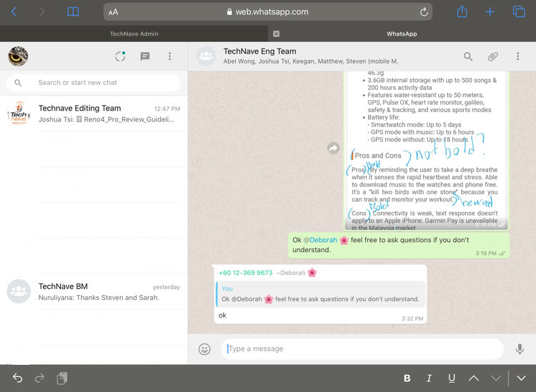
Task: Click TechNave BM group avatar
Action: (19, 291)
